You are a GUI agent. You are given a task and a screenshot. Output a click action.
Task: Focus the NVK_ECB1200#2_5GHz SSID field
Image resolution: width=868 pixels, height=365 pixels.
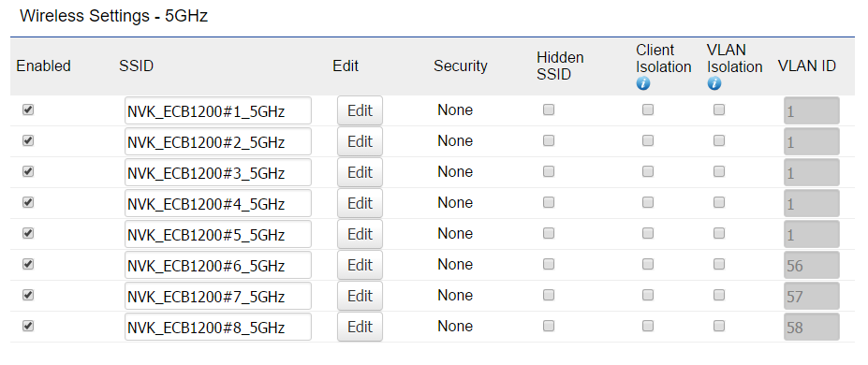pyautogui.click(x=218, y=141)
